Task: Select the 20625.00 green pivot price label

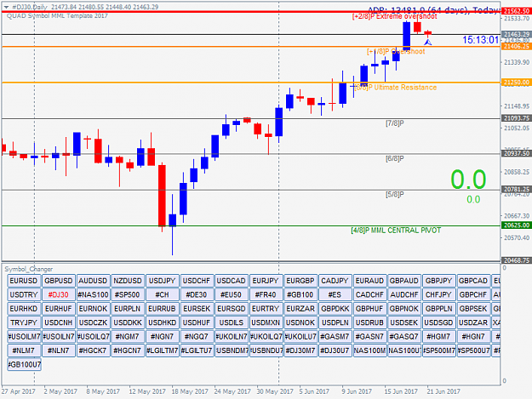Action: pos(517,225)
